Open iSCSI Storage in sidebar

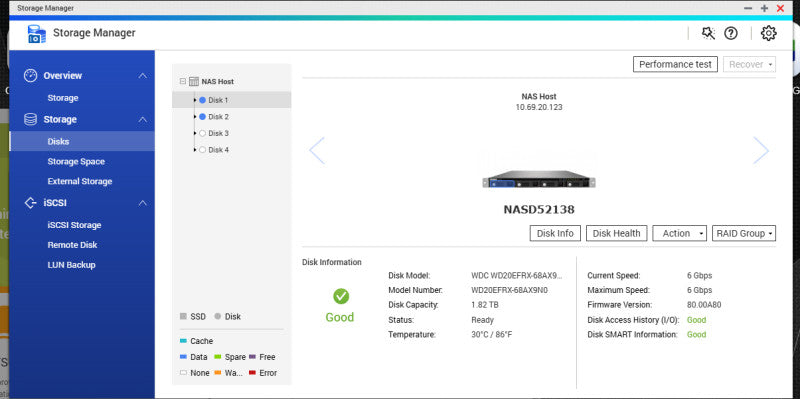(x=74, y=225)
